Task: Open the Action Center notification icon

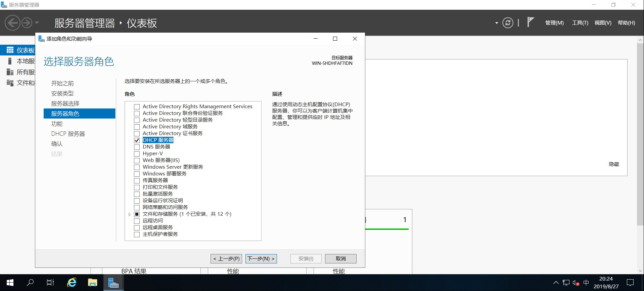Action: click(x=630, y=283)
